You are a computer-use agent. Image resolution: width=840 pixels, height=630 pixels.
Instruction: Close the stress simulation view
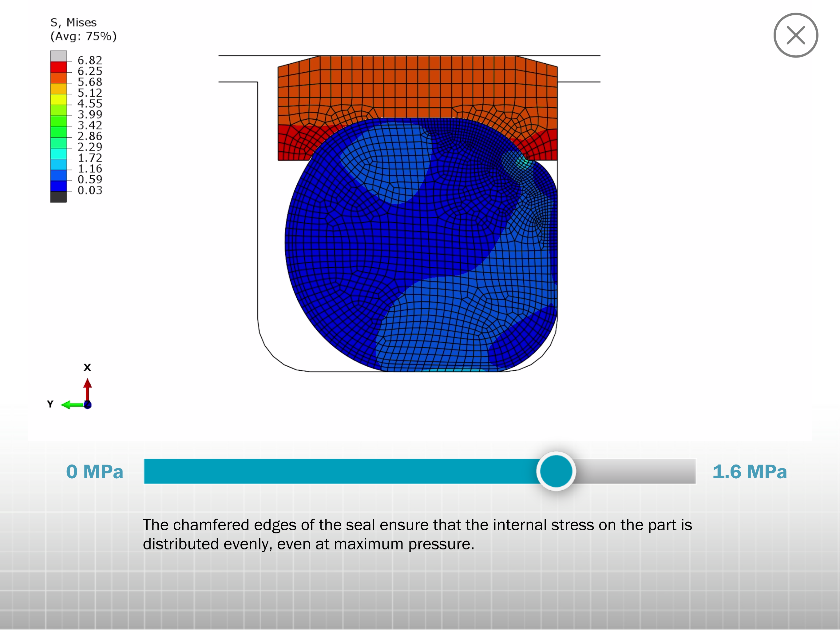[795, 35]
